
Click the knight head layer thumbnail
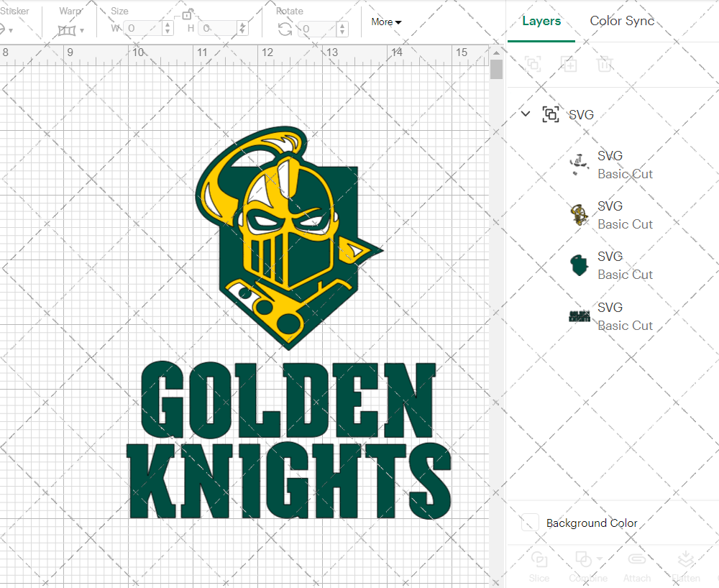pos(580,214)
